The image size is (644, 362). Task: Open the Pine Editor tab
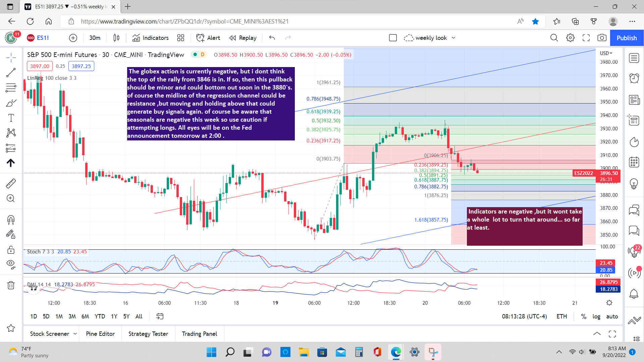click(x=100, y=334)
